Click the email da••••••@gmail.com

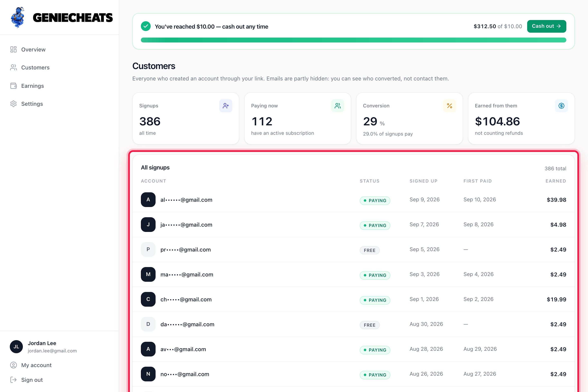[x=187, y=324]
